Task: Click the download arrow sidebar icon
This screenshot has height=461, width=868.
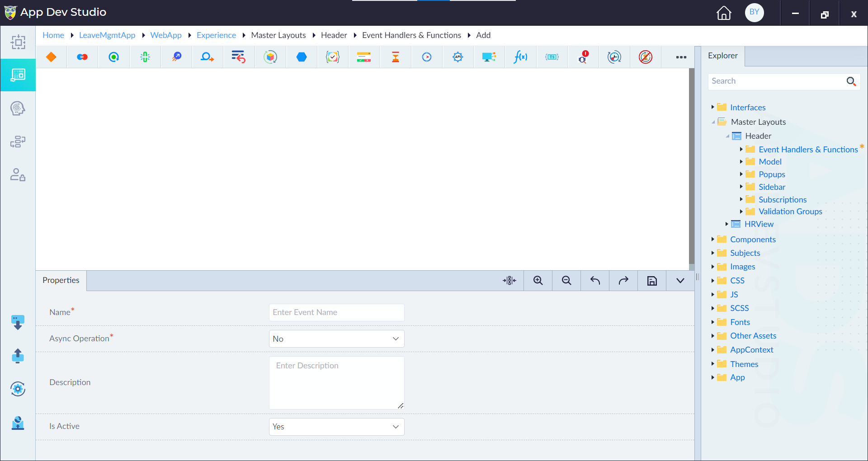Action: click(x=18, y=323)
